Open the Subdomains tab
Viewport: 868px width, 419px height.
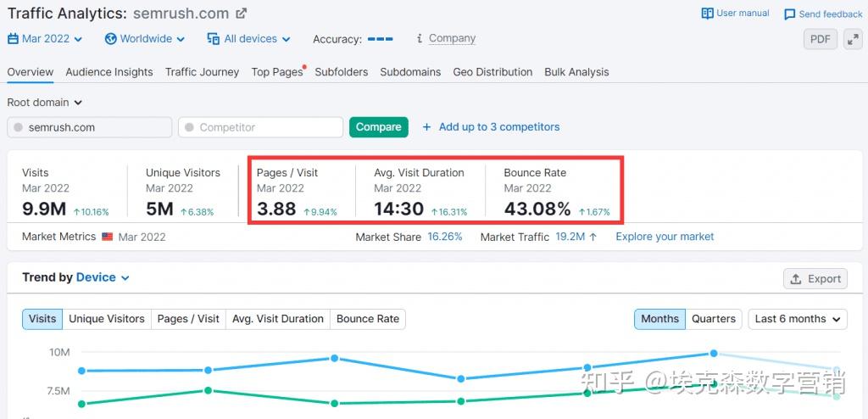click(410, 72)
